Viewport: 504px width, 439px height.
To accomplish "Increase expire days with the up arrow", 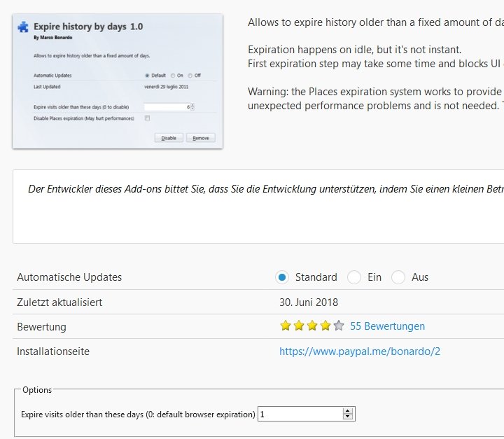I will (348, 411).
